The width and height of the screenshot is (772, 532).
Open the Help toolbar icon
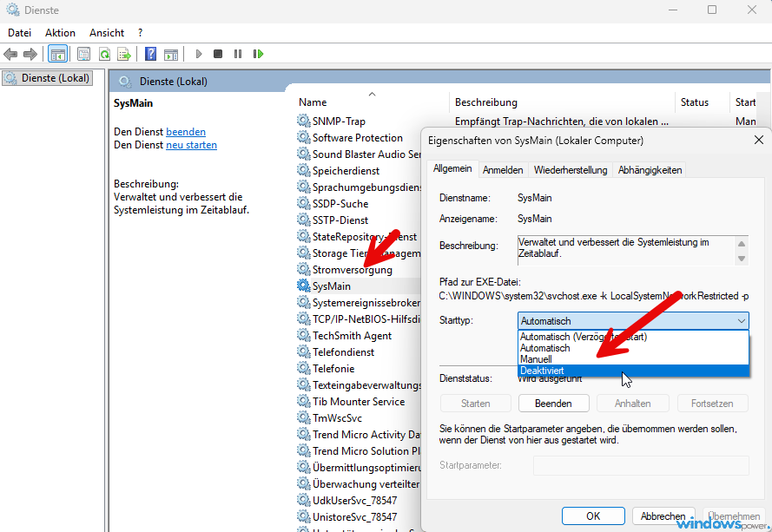[x=150, y=54]
